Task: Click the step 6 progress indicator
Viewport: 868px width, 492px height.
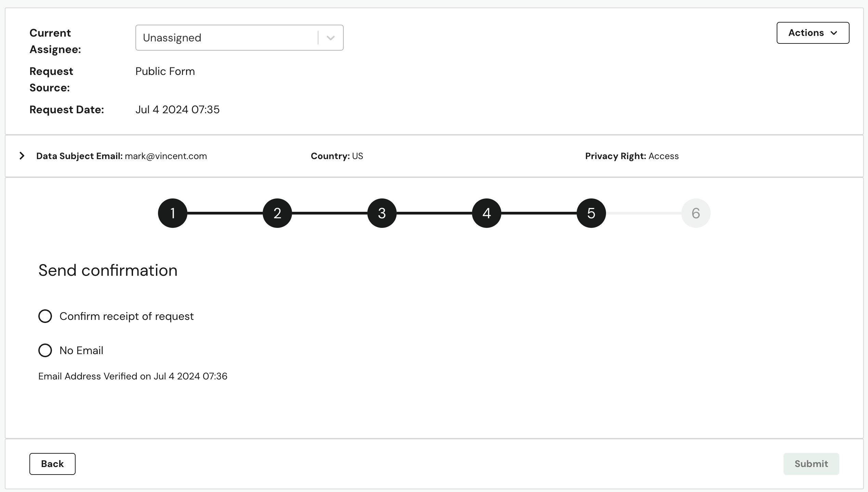Action: (695, 213)
